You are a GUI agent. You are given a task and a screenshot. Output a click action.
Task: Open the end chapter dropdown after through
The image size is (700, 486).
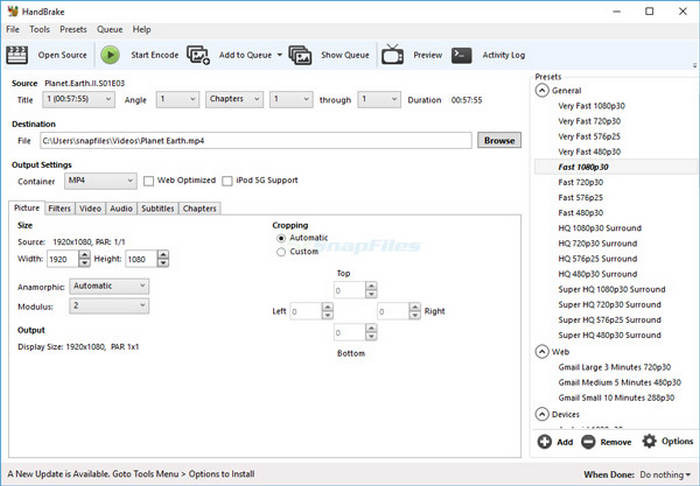click(379, 100)
